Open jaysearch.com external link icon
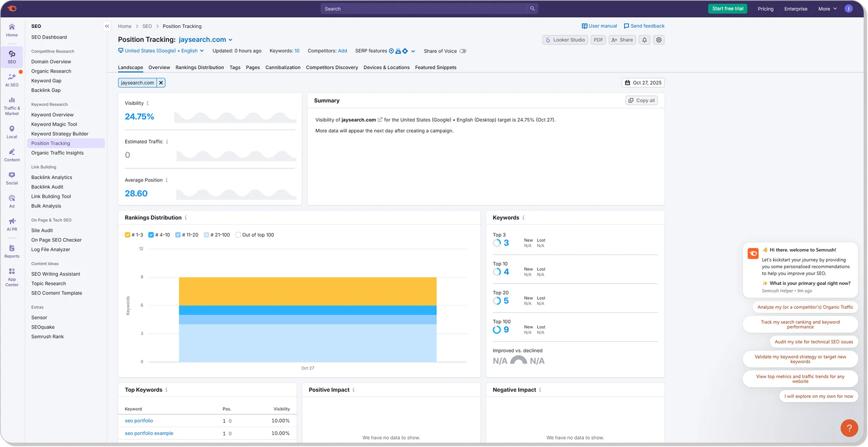The image size is (868, 447). tap(380, 120)
